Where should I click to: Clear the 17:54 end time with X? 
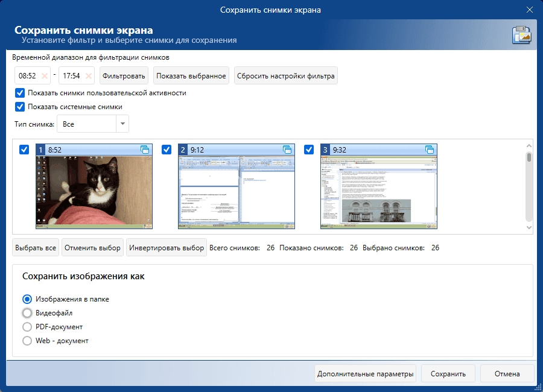89,76
